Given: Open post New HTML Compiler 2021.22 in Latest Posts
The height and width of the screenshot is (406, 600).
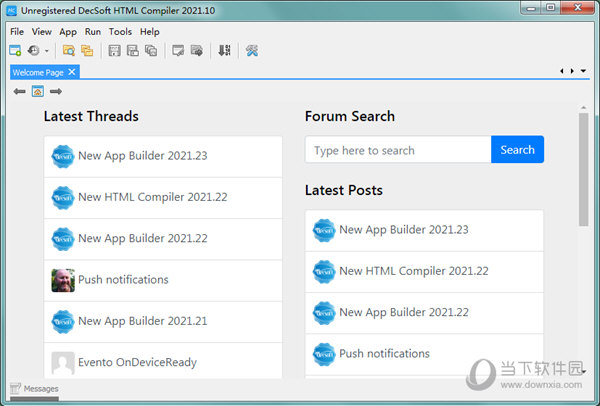Looking at the screenshot, I should click(x=424, y=272).
